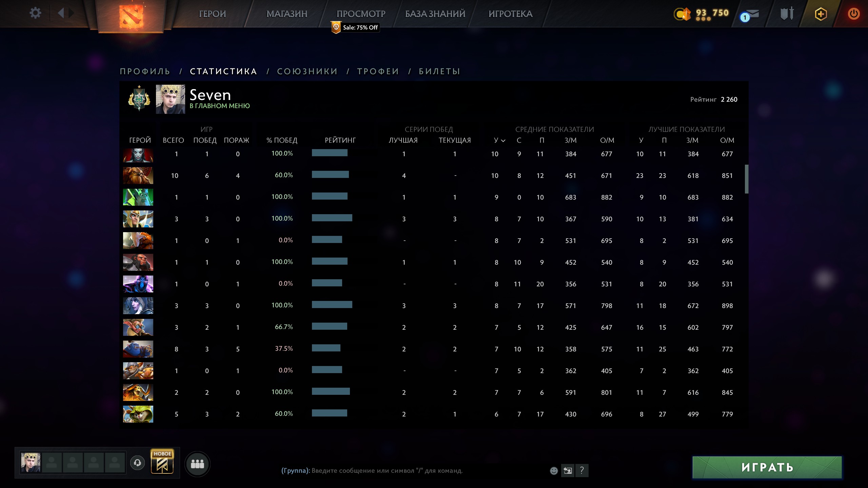
Task: Open the armory shield and sword icon
Action: tap(787, 14)
